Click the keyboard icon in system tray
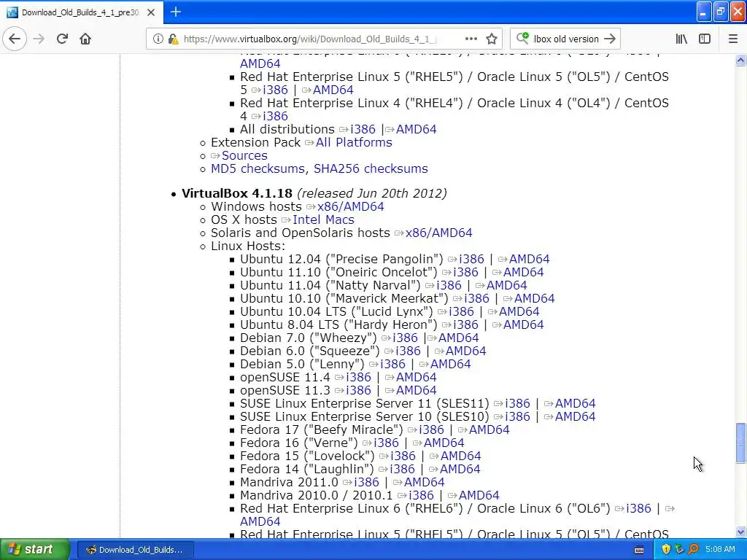This screenshot has height=560, width=747. tap(639, 550)
